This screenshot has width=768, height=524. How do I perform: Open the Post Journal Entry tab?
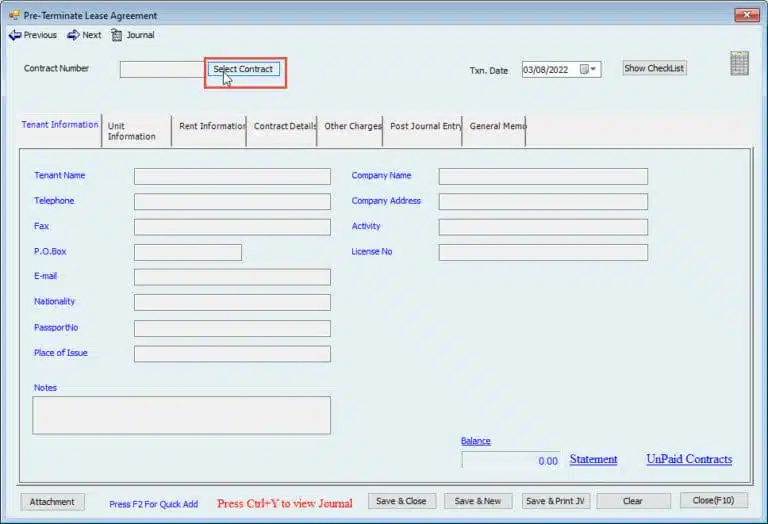click(x=425, y=126)
